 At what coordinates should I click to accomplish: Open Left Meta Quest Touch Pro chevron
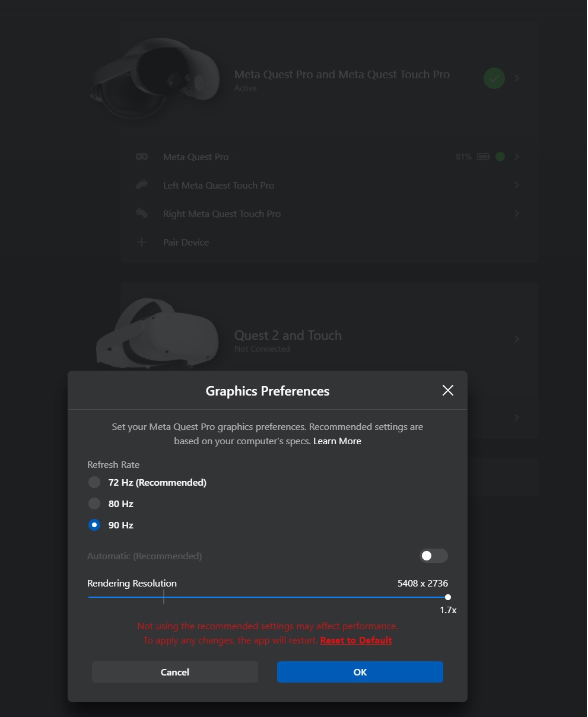point(517,185)
